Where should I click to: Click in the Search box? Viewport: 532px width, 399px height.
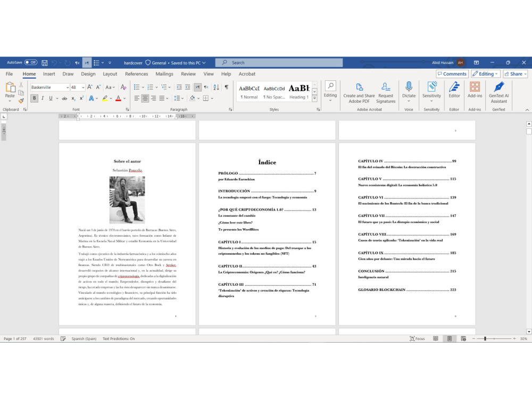click(x=279, y=63)
